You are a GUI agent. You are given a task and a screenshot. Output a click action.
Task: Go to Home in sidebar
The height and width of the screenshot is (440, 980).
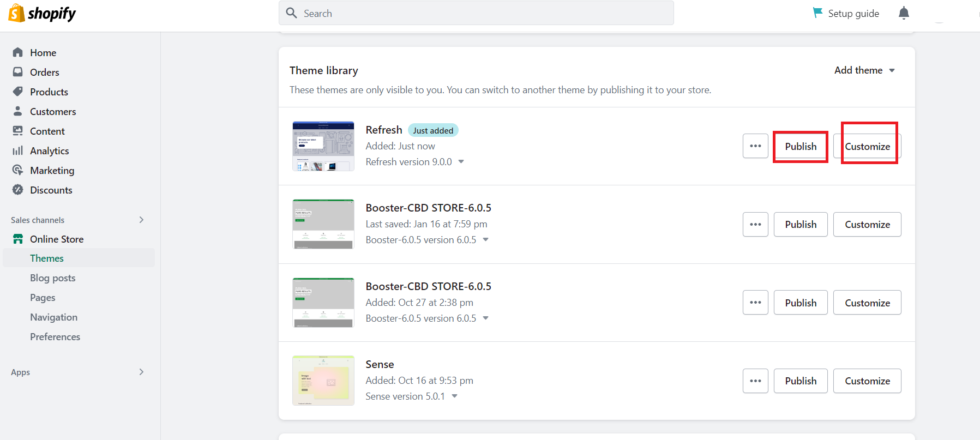coord(43,53)
